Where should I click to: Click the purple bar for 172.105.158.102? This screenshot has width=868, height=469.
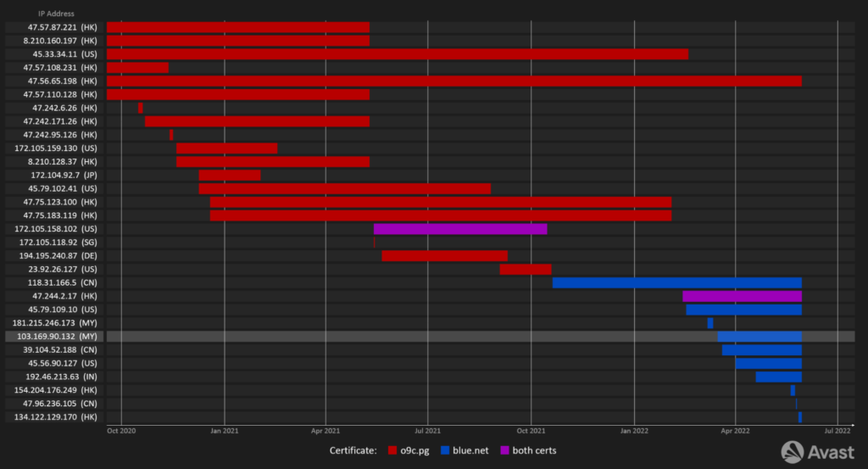tap(460, 229)
